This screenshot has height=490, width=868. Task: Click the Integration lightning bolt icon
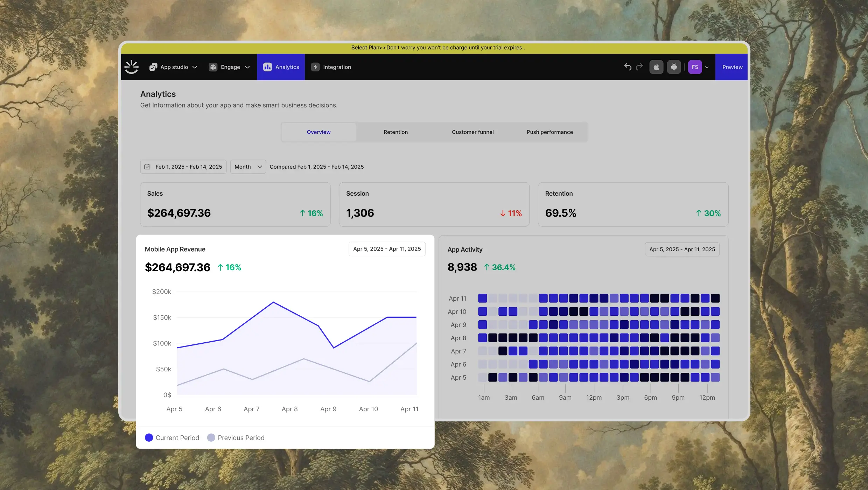pos(315,67)
